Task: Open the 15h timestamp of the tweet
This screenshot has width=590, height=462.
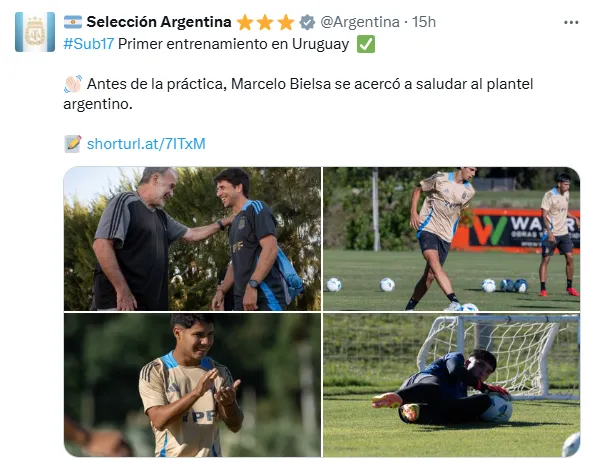Action: [424, 22]
